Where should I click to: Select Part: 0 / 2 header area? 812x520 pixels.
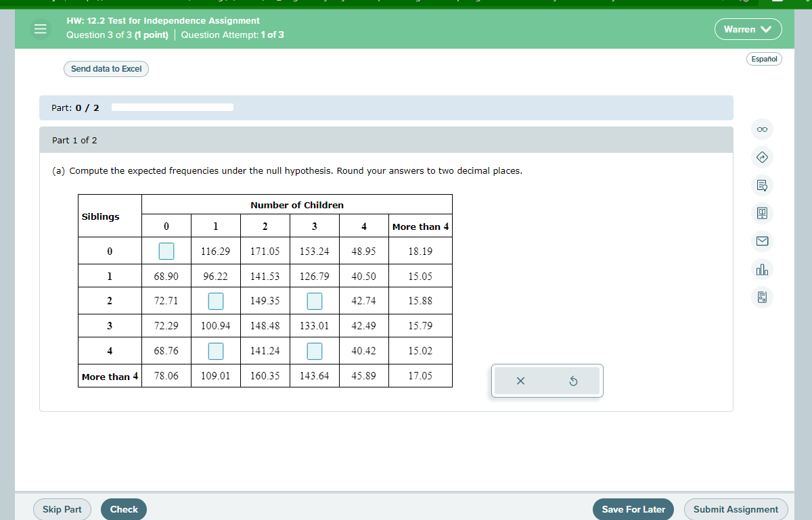click(74, 107)
